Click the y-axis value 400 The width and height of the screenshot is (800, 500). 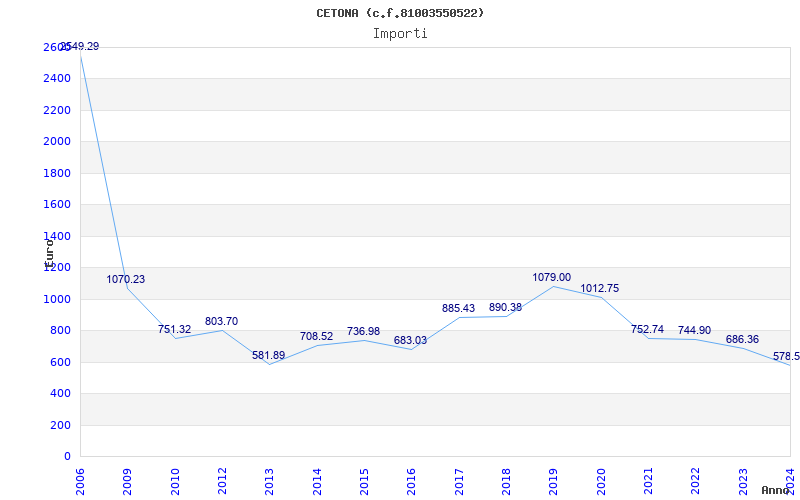(60, 394)
